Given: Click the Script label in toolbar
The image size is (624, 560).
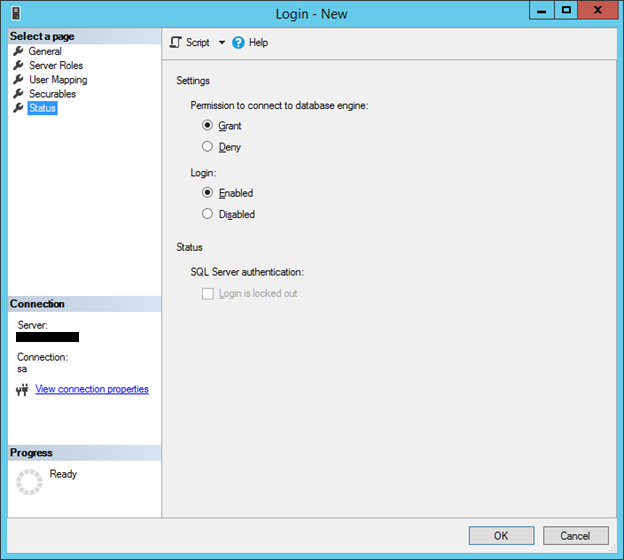Looking at the screenshot, I should click(197, 43).
